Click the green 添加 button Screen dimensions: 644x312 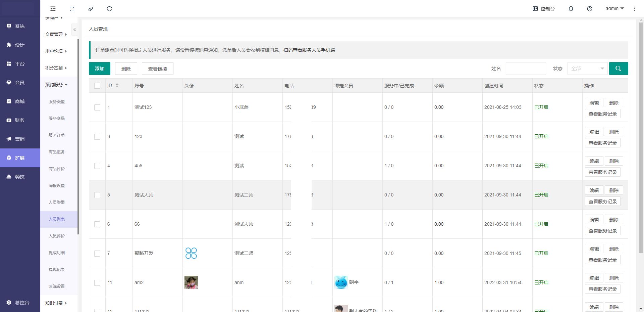tap(100, 69)
